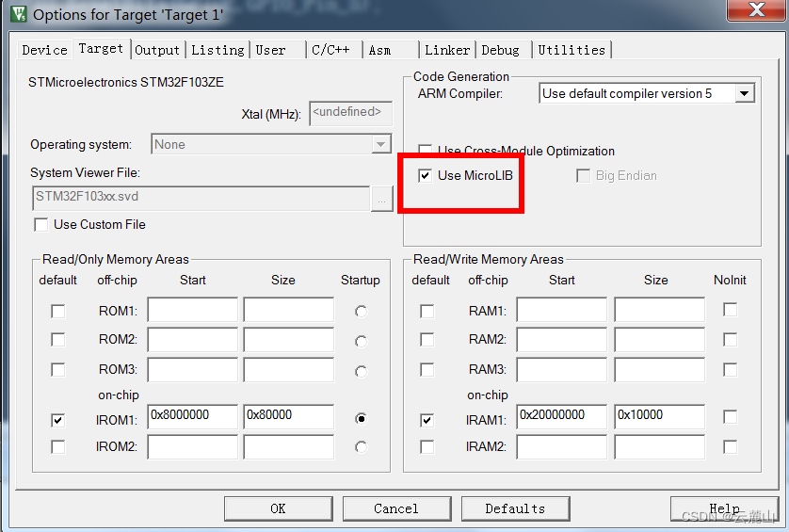Uncheck the Use MicroLIB checkbox
789x532 pixels.
click(x=426, y=176)
